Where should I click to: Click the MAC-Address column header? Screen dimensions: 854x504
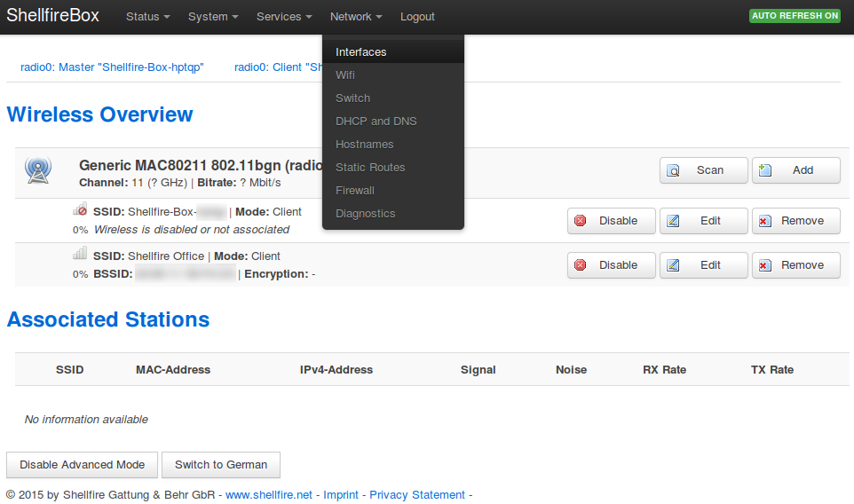point(173,369)
